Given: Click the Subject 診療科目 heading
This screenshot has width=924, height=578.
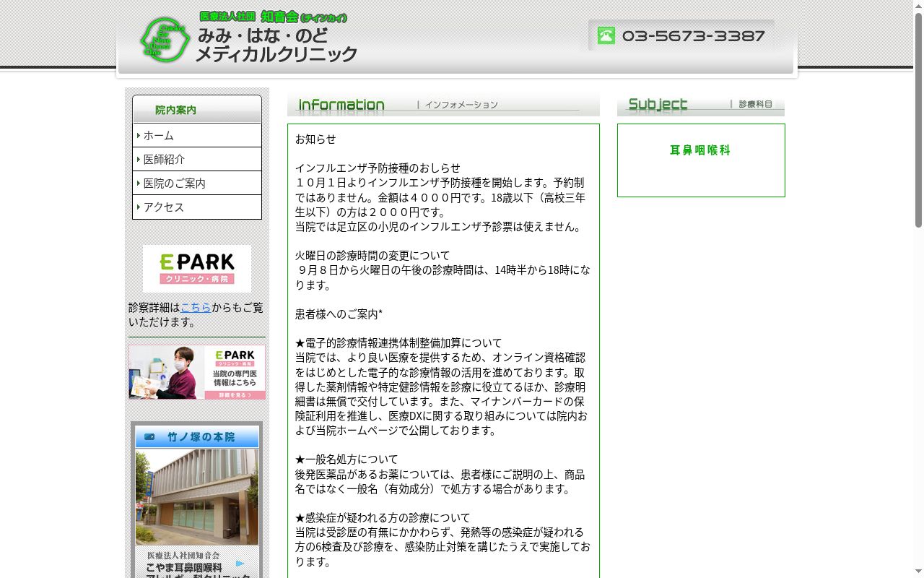Looking at the screenshot, I should (x=701, y=105).
